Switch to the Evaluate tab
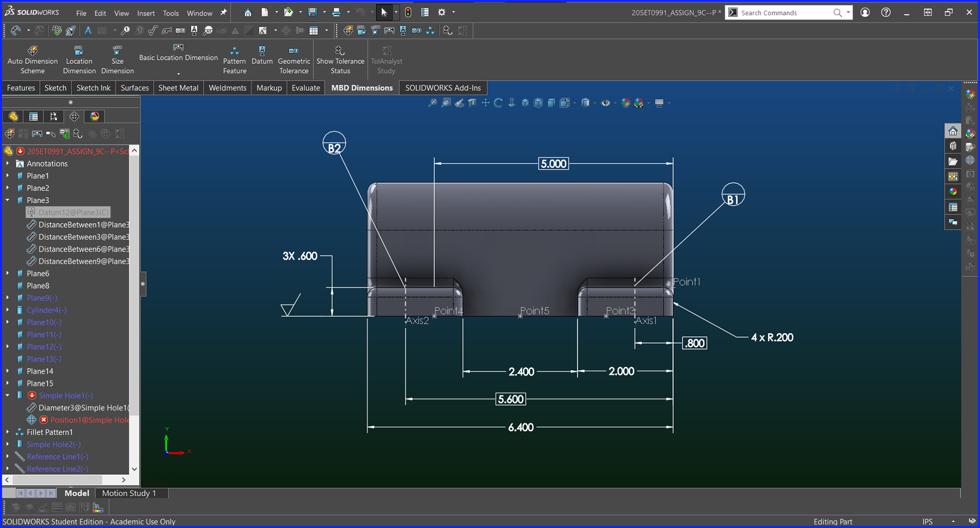The width and height of the screenshot is (980, 528). click(x=306, y=88)
